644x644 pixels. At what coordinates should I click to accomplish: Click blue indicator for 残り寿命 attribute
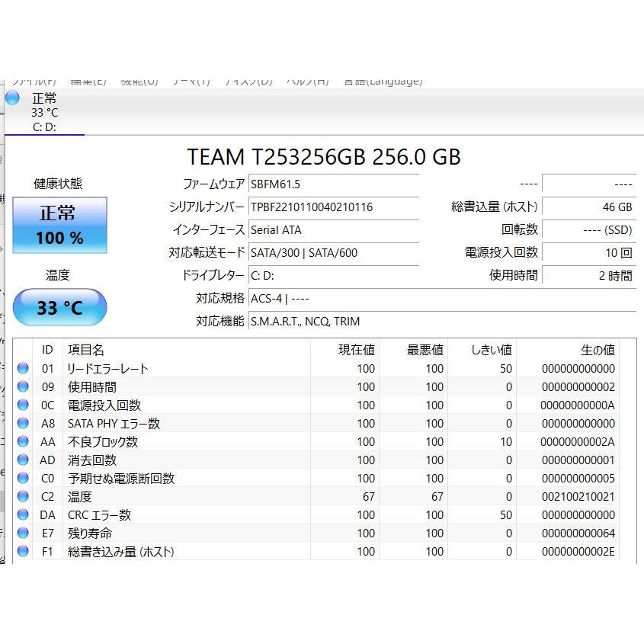[23, 533]
